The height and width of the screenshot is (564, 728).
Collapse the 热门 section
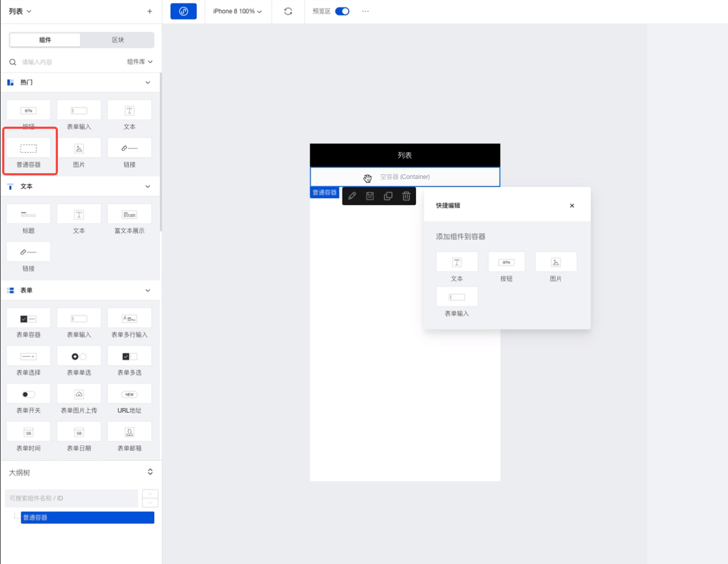pyautogui.click(x=148, y=83)
